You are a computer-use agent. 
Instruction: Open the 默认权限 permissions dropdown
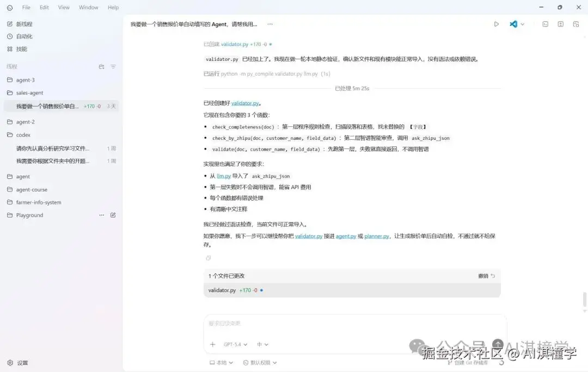pyautogui.click(x=260, y=362)
